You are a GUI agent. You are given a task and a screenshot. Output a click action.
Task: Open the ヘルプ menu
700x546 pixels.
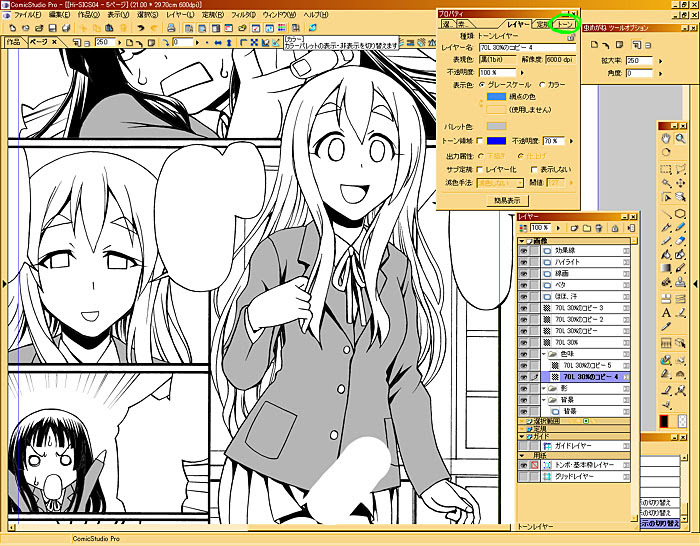pyautogui.click(x=316, y=15)
